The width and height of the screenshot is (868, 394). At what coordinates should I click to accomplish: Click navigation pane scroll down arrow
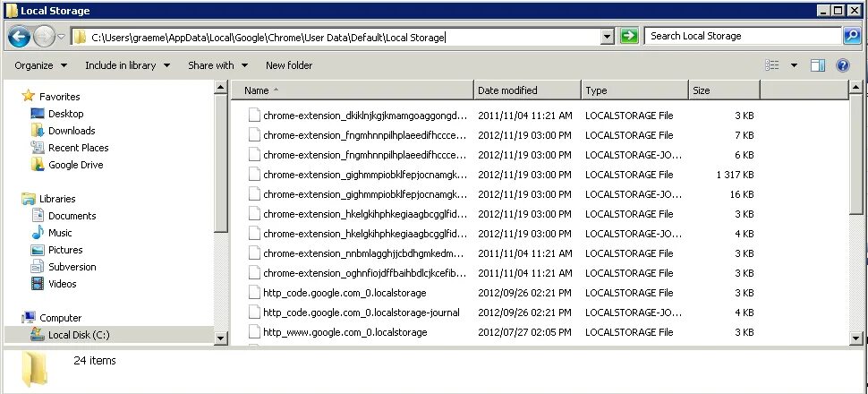click(221, 338)
